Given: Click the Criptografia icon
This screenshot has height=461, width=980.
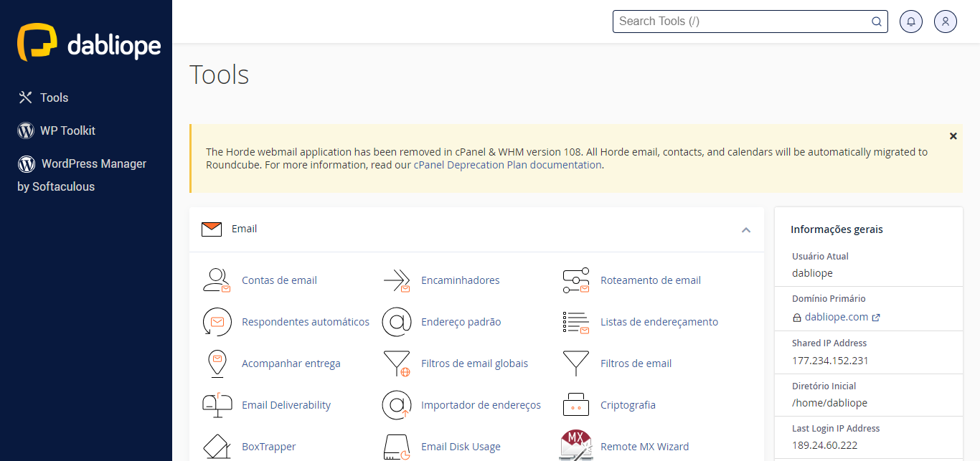Looking at the screenshot, I should pos(575,405).
